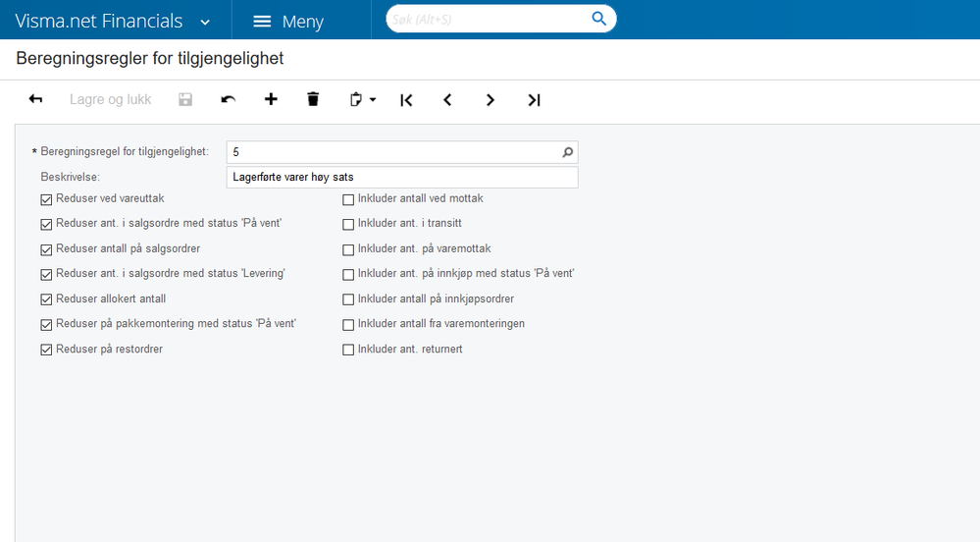980x542 pixels.
Task: Go to the next record
Action: 490,100
